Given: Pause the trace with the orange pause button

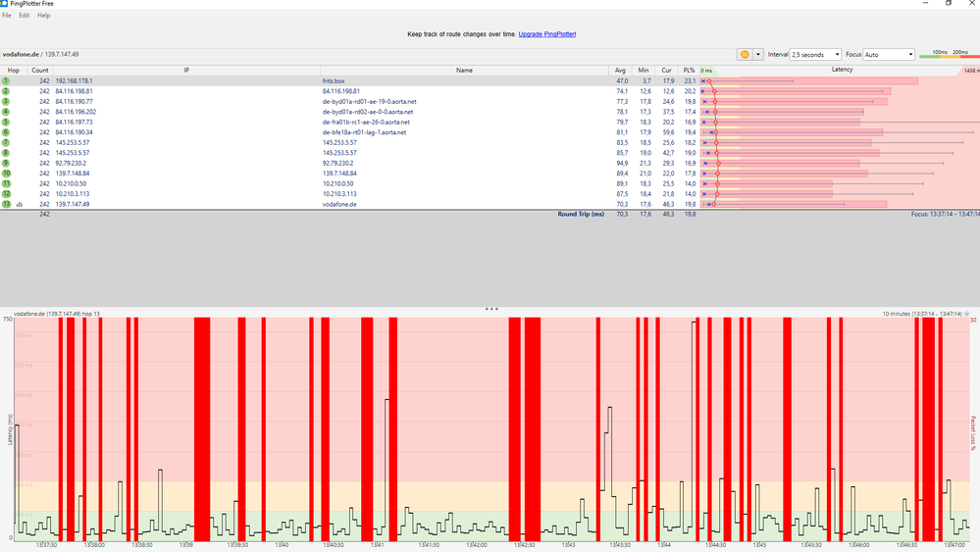Looking at the screenshot, I should tap(745, 54).
